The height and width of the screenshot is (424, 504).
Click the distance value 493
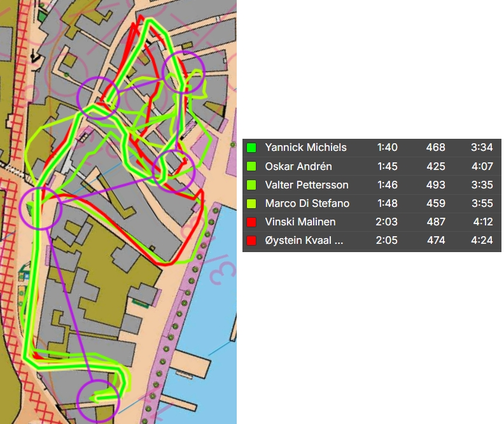pyautogui.click(x=435, y=185)
